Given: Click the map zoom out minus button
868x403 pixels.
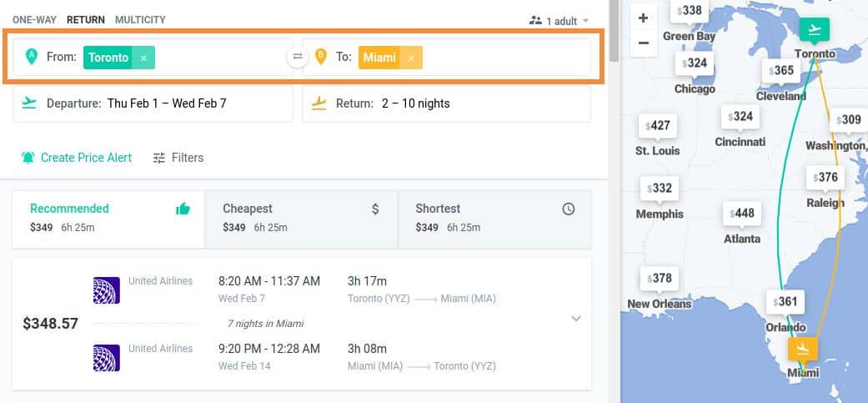Looking at the screenshot, I should [x=643, y=43].
